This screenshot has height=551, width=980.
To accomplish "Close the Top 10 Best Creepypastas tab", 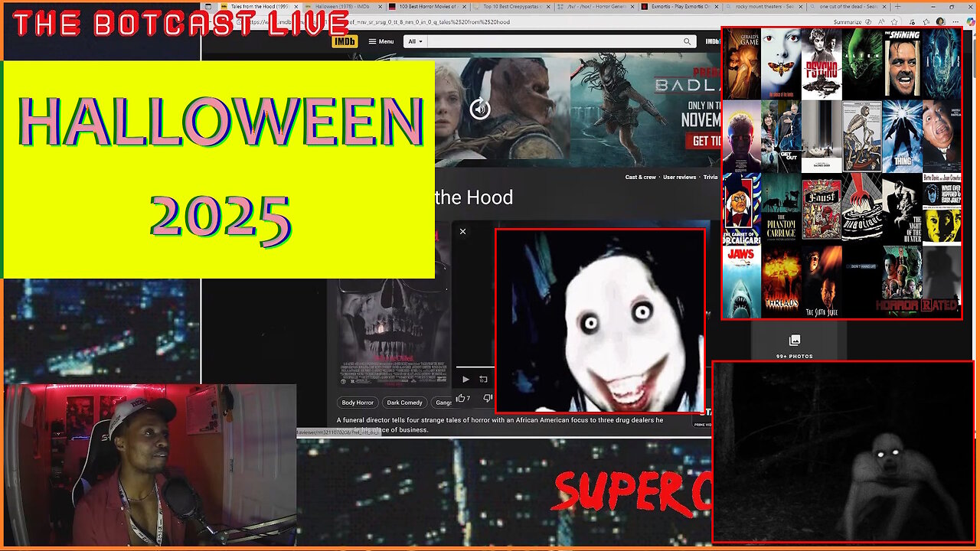I will coord(547,6).
